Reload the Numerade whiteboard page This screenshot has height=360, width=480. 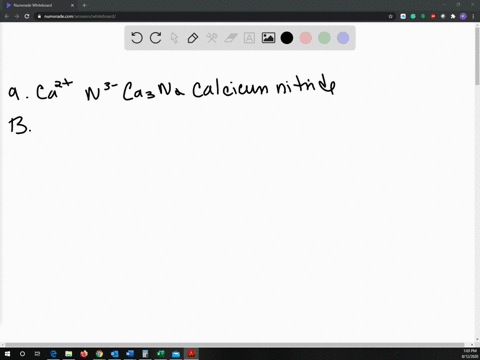[x=27, y=16]
